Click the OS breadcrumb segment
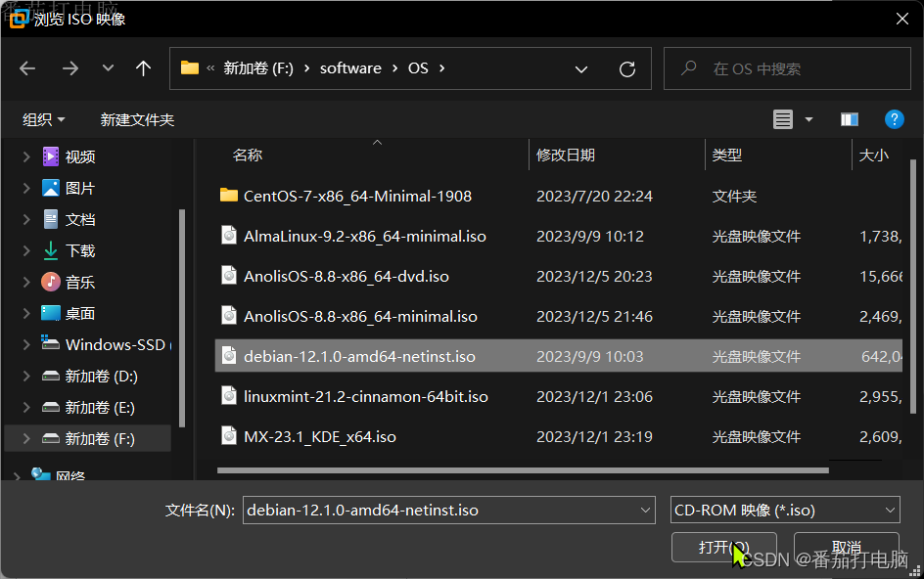The image size is (924, 579). click(x=418, y=68)
